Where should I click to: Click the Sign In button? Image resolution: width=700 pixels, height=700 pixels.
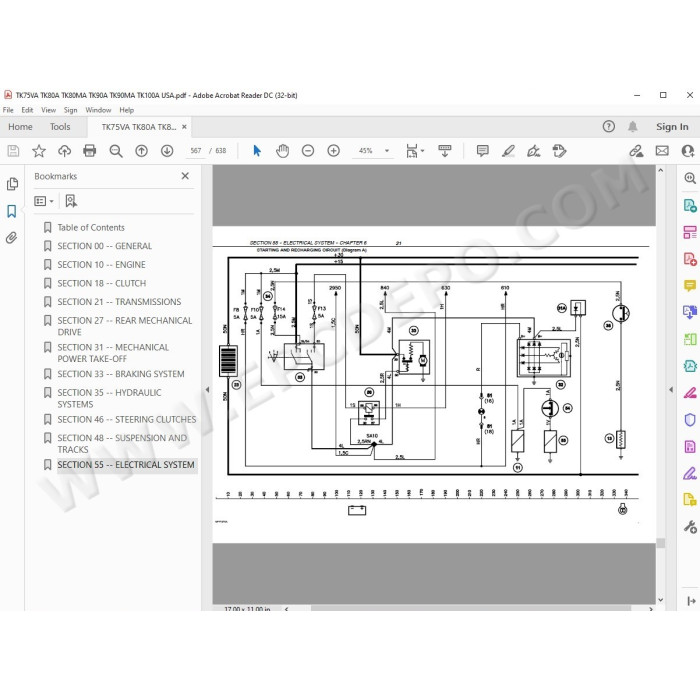coord(672,127)
